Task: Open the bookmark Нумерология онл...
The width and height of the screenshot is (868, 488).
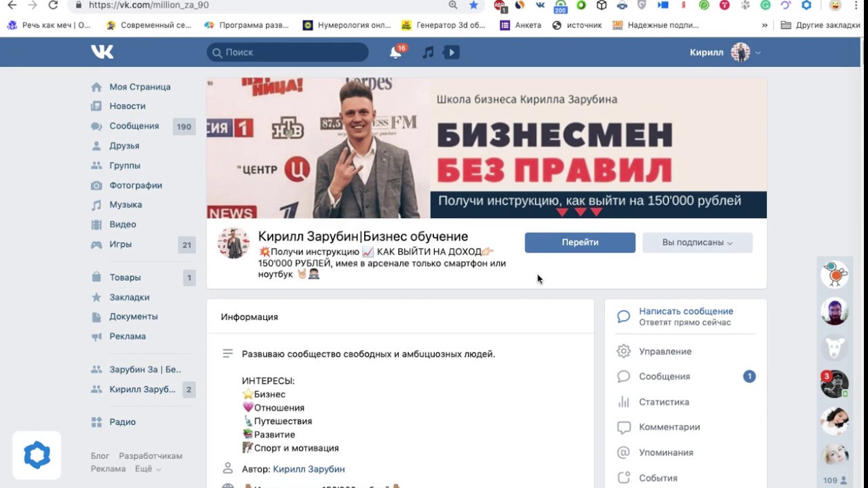Action: (x=347, y=25)
